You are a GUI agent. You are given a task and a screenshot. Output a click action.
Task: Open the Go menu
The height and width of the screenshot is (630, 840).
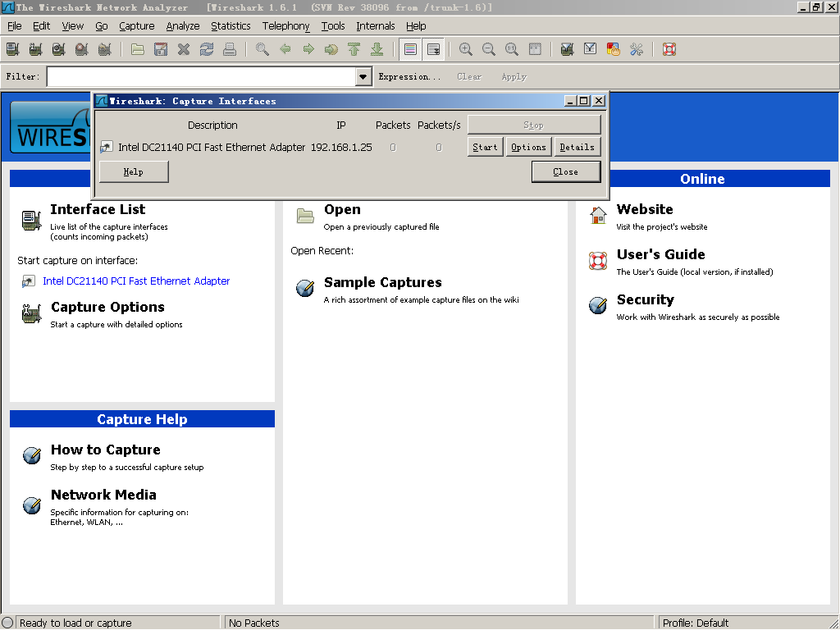click(x=102, y=25)
